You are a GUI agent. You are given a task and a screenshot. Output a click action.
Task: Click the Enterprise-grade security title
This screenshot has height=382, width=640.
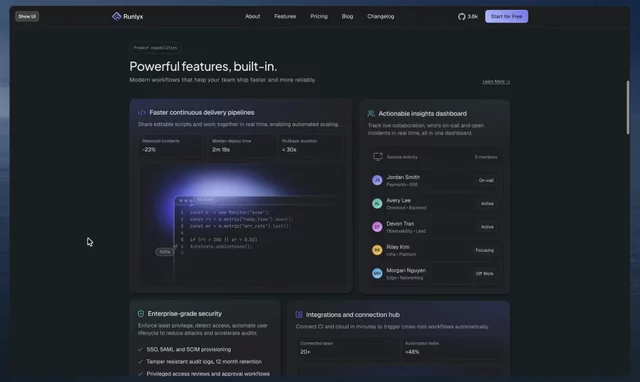pos(184,313)
